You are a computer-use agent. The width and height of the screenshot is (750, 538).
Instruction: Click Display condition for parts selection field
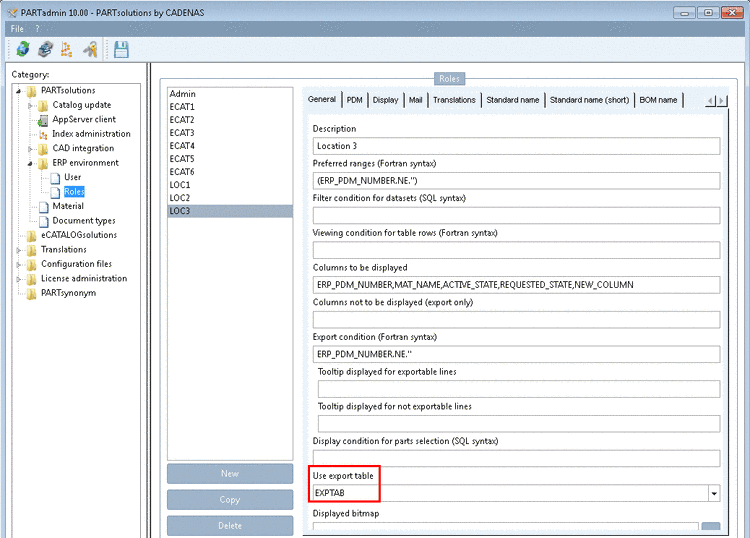click(x=517, y=458)
